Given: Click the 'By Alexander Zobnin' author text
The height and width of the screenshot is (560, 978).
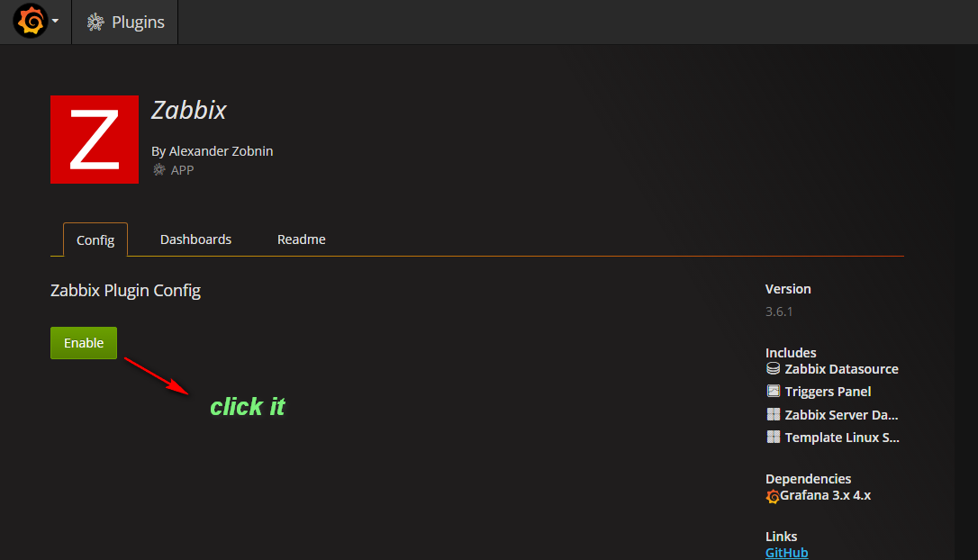Looking at the screenshot, I should (212, 151).
